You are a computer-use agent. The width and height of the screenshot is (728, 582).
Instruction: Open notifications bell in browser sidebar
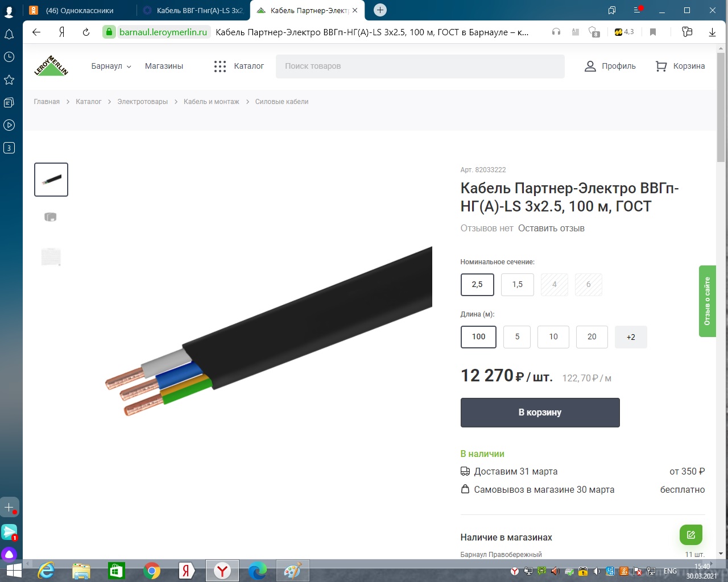point(9,35)
